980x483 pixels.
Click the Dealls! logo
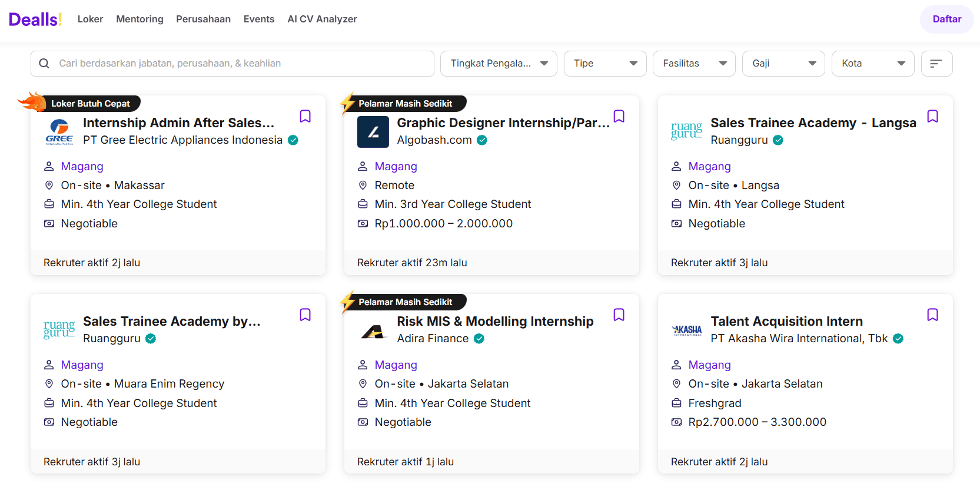point(35,19)
